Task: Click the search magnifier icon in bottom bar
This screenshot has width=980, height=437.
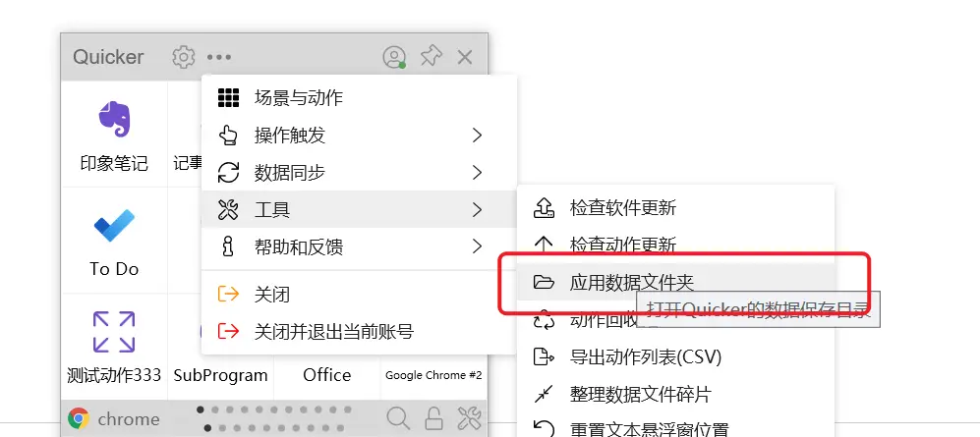Action: (398, 417)
